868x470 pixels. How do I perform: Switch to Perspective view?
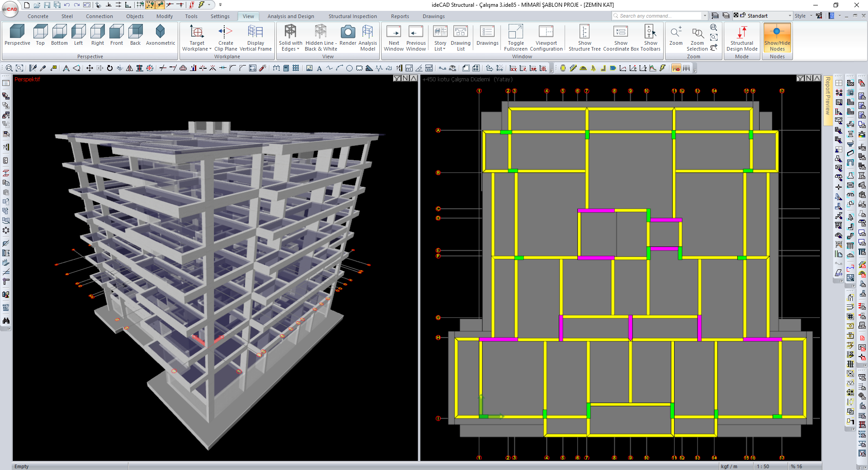tap(17, 35)
